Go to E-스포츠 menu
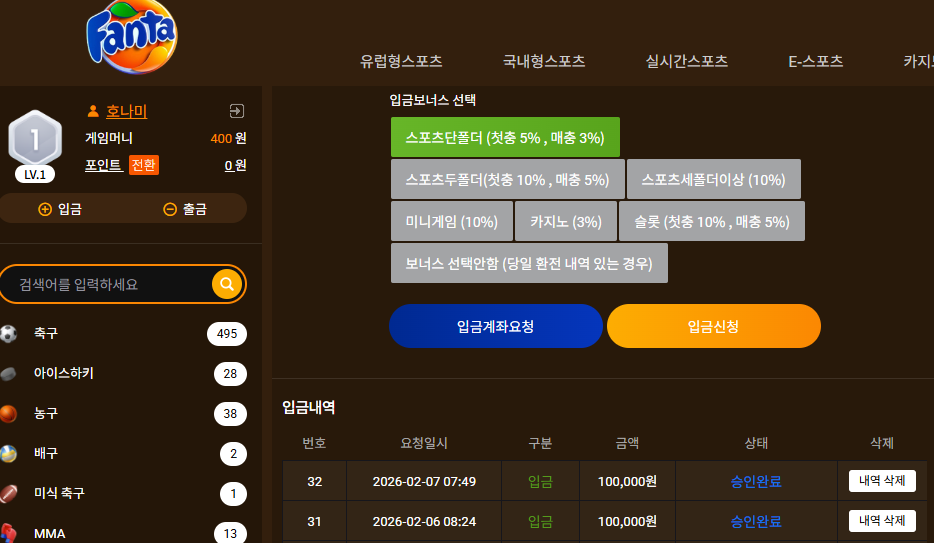Image resolution: width=934 pixels, height=543 pixels. (815, 61)
